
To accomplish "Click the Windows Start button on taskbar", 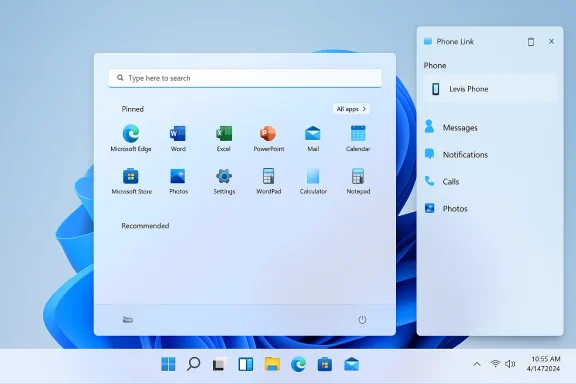I will [168, 364].
